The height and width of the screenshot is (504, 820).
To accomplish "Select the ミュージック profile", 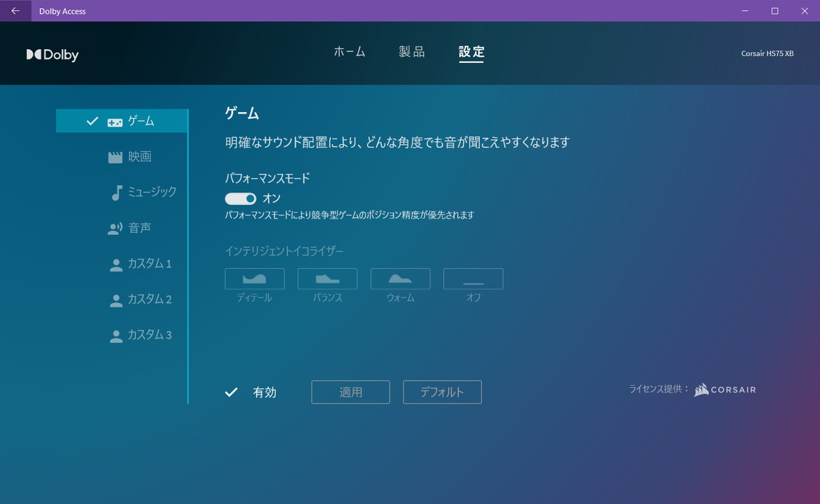I will [x=122, y=193].
